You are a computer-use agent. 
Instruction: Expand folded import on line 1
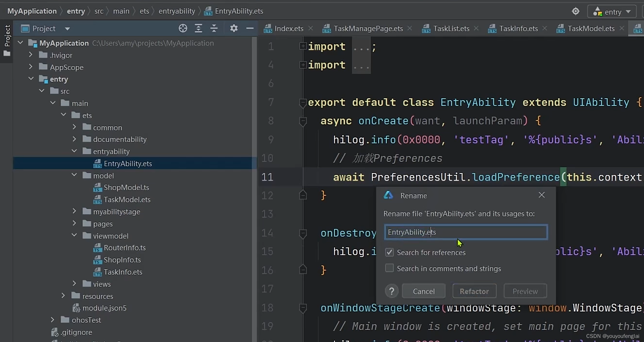303,46
